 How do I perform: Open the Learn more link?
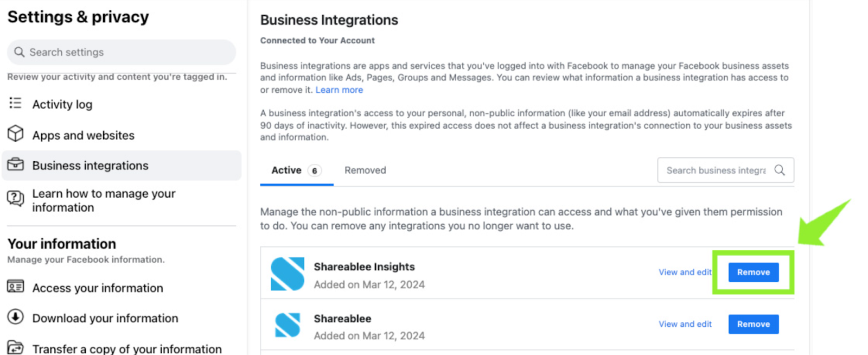point(339,90)
